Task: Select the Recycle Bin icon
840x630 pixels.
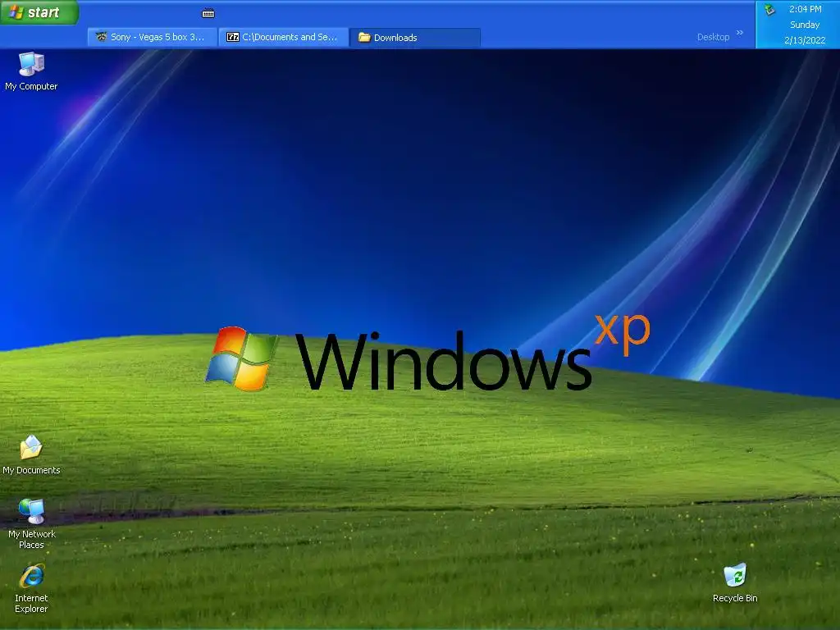Action: coord(735,583)
